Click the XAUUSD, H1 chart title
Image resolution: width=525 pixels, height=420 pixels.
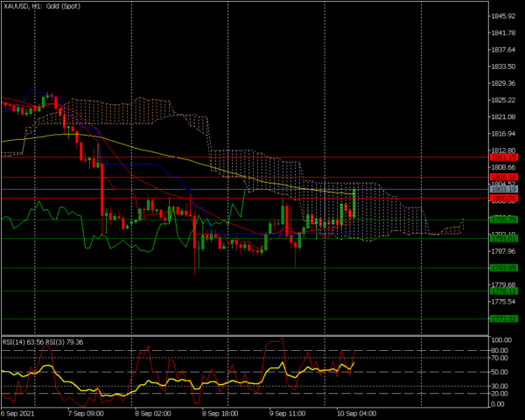(x=42, y=6)
